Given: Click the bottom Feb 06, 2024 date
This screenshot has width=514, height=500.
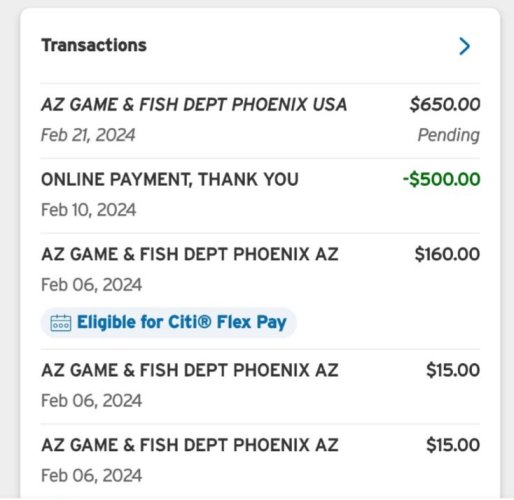Looking at the screenshot, I should point(91,475).
